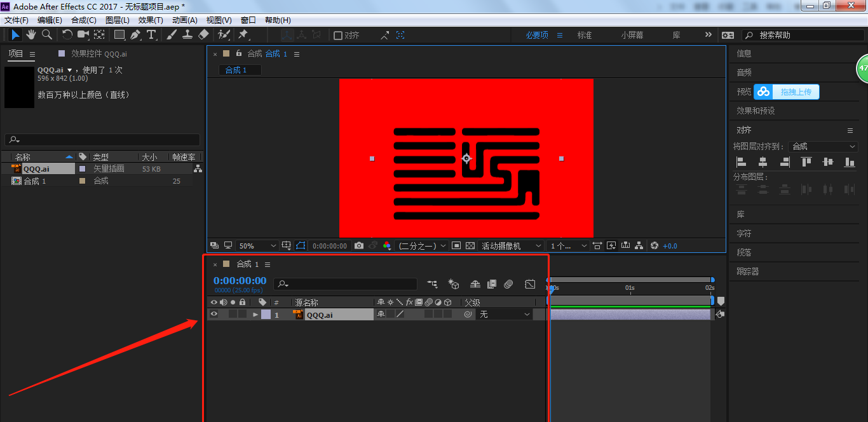Expand the workspace overflow chevron
868x422 pixels.
709,35
